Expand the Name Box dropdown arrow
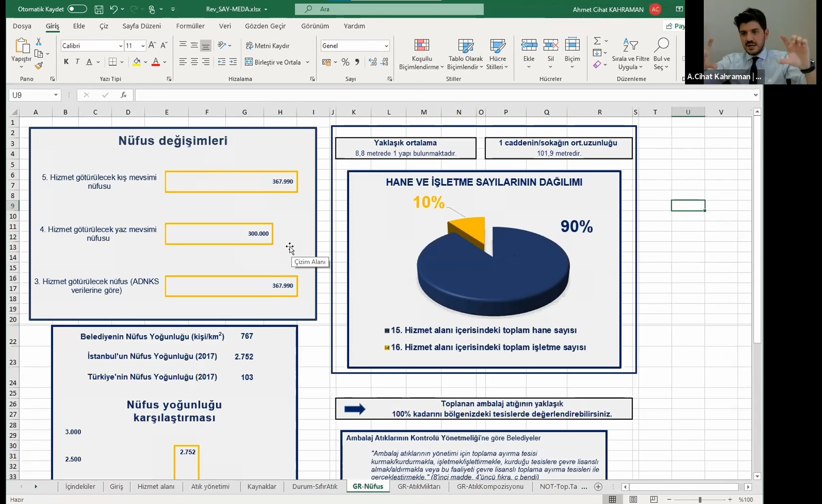 (x=56, y=95)
